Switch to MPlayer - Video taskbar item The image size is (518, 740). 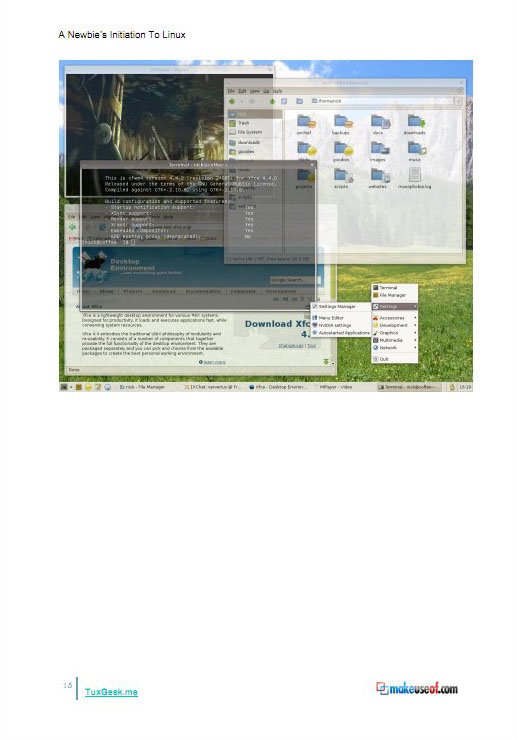click(x=343, y=387)
